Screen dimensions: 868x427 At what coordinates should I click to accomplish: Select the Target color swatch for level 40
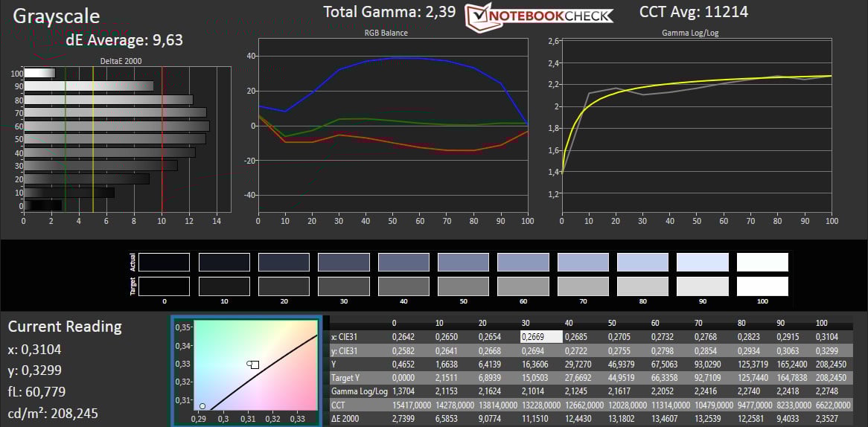(403, 286)
